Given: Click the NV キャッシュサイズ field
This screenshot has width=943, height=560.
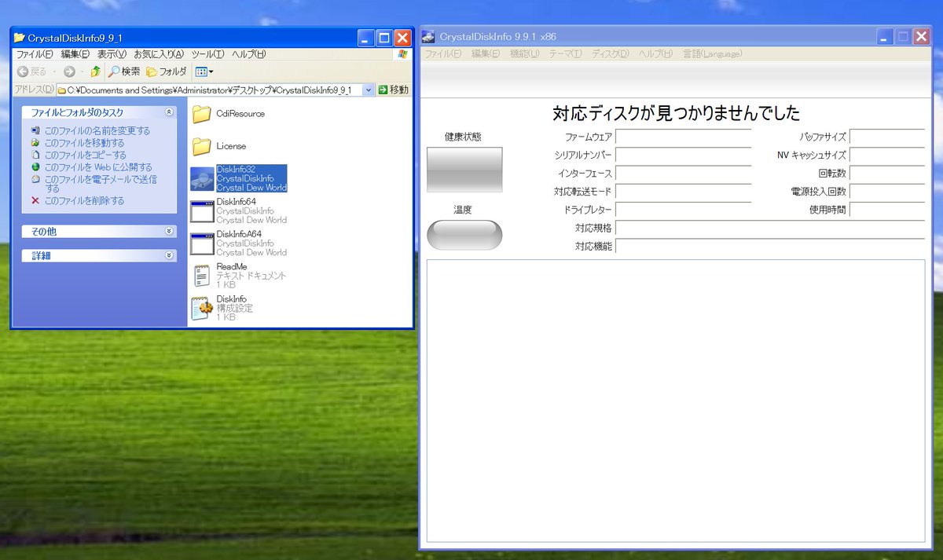Looking at the screenshot, I should [887, 155].
